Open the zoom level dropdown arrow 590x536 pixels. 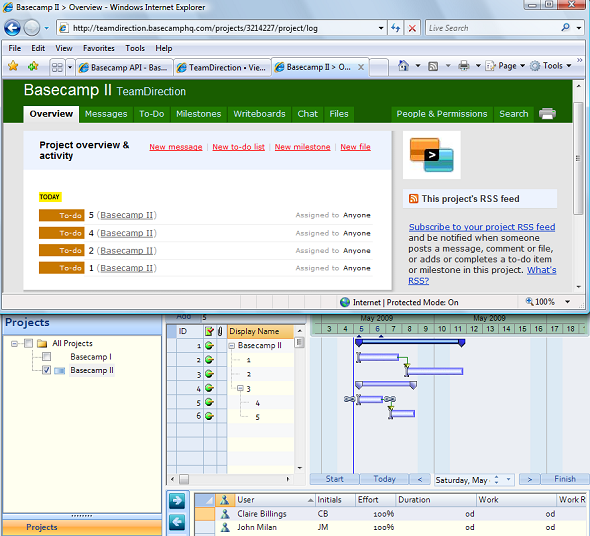(567, 302)
